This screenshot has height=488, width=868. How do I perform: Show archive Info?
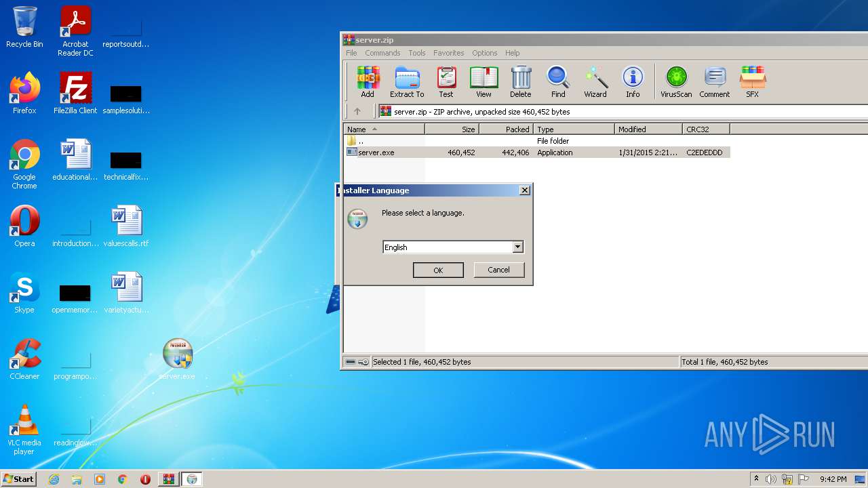pyautogui.click(x=633, y=82)
